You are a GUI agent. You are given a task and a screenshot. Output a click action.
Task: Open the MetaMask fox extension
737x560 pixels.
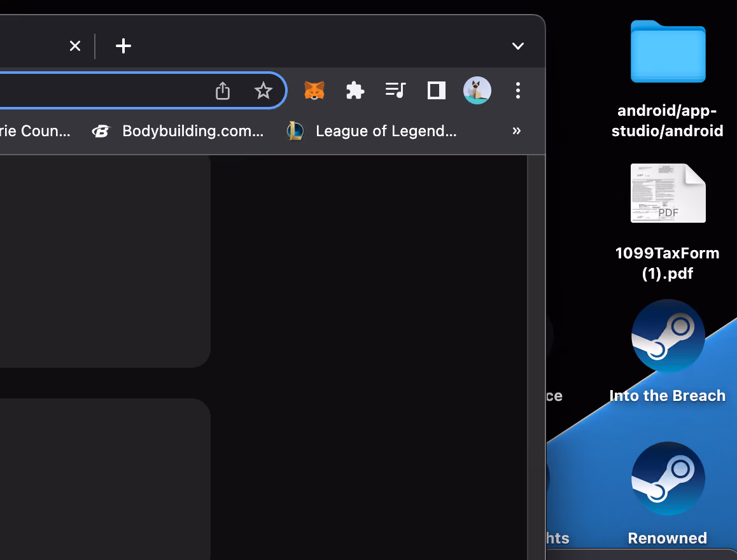pyautogui.click(x=314, y=90)
